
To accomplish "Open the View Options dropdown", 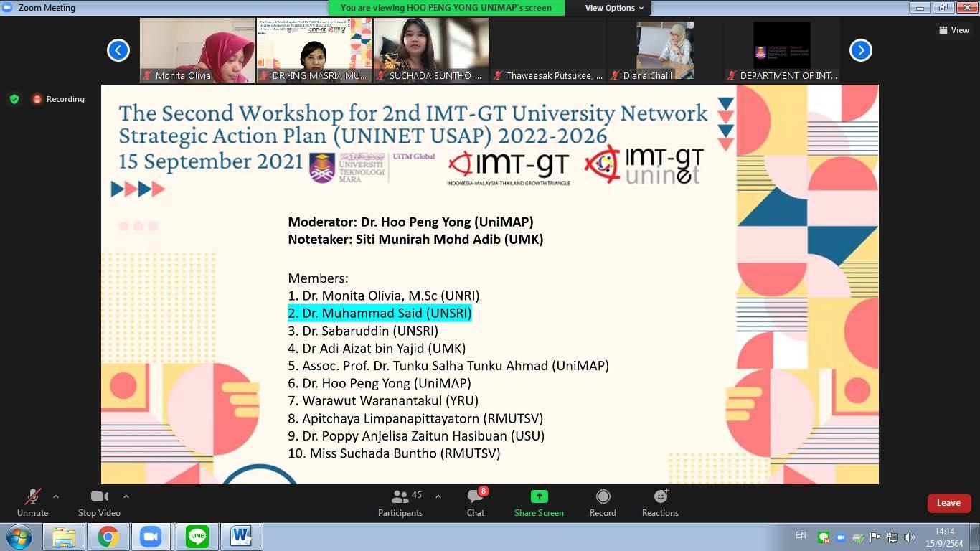I will pyautogui.click(x=614, y=8).
